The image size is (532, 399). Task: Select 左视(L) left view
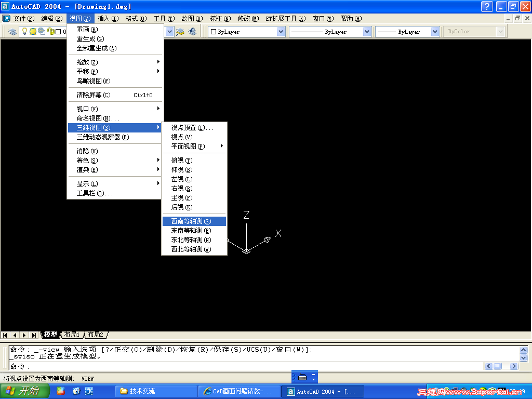click(x=194, y=179)
